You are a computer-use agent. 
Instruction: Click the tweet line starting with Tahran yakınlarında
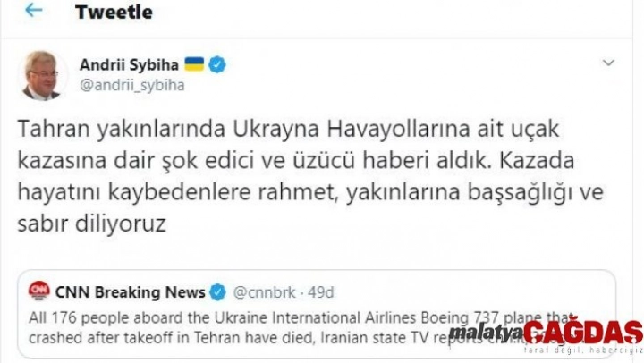coord(288,130)
